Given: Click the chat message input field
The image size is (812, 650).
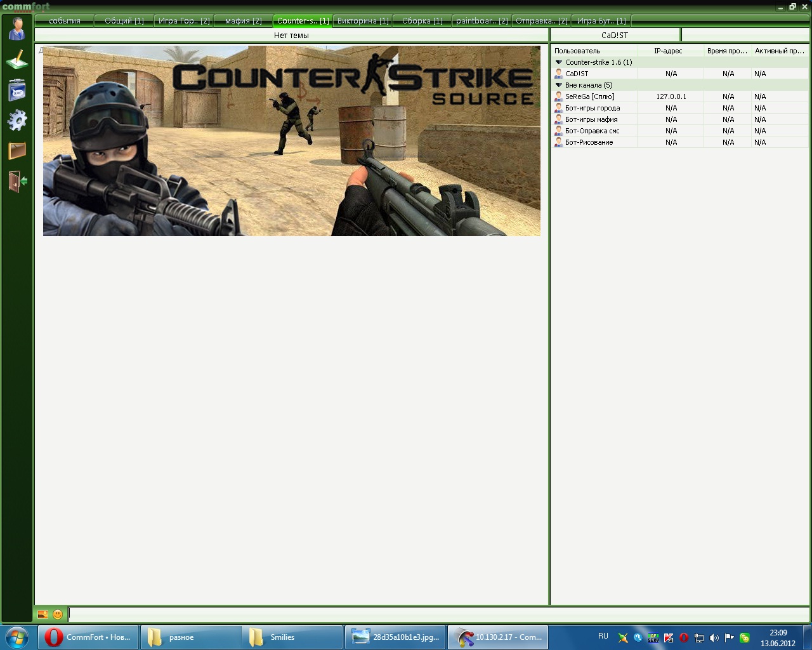Looking at the screenshot, I should [x=438, y=614].
